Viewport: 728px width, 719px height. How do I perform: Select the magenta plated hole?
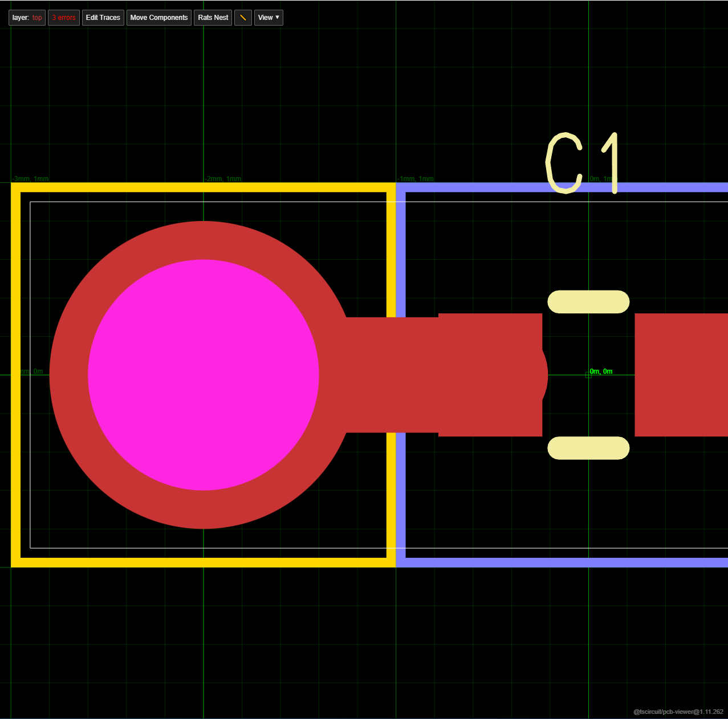pos(204,375)
